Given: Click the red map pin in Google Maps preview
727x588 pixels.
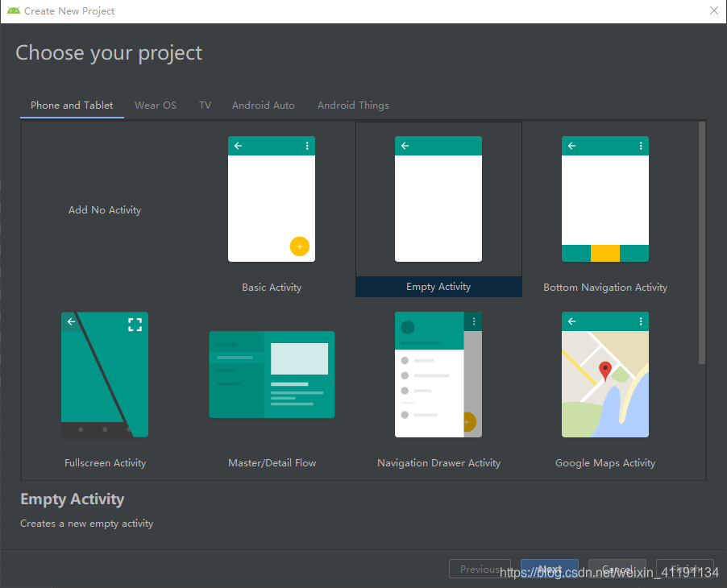Looking at the screenshot, I should [x=605, y=371].
